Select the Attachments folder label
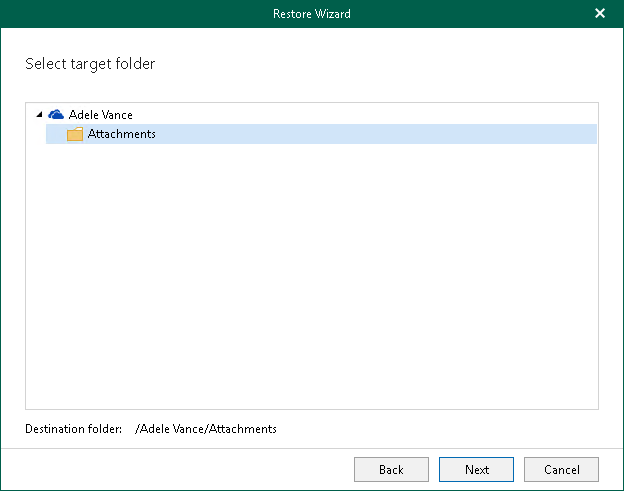Image resolution: width=624 pixels, height=491 pixels. 121,134
